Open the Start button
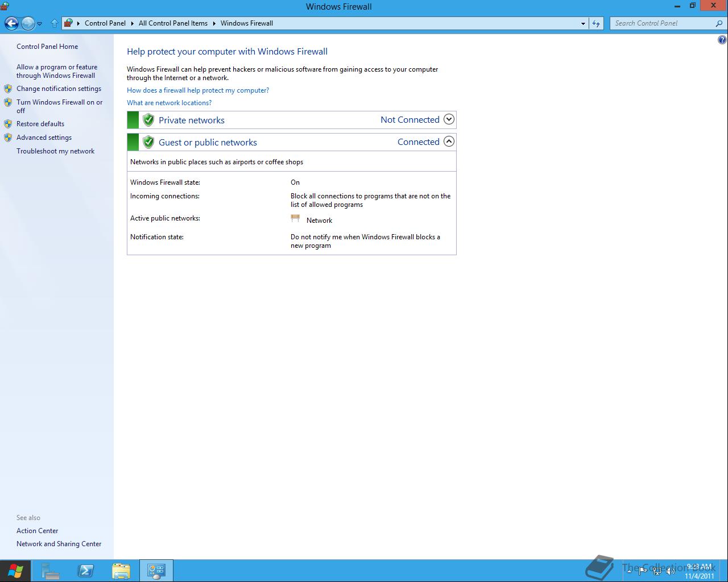 click(x=15, y=571)
